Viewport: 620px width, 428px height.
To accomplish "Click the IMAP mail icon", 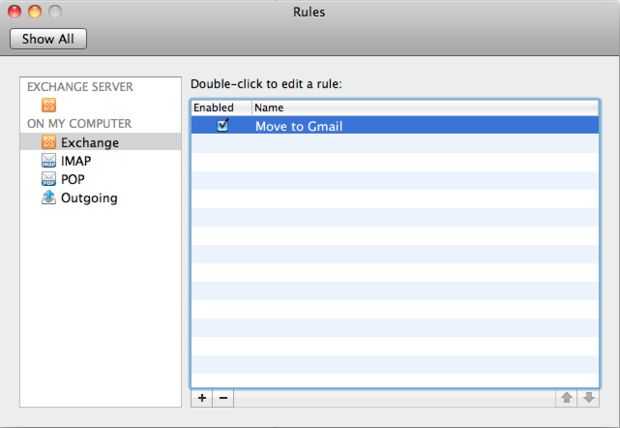I will click(x=49, y=161).
